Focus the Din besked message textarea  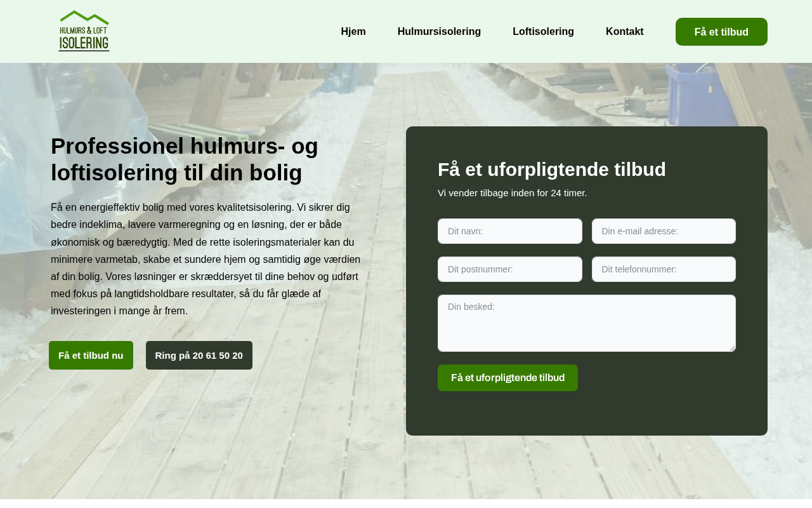click(x=587, y=323)
